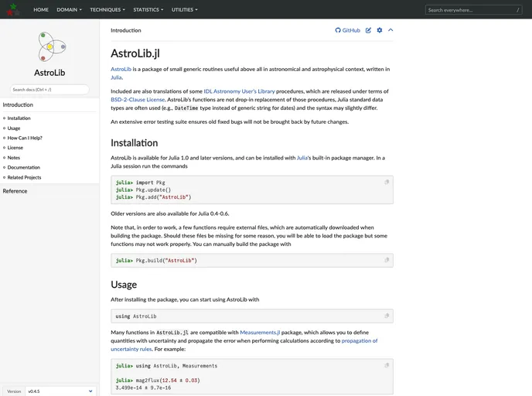Screen dimensions: 532x396
Task: Click the AstroLib.jl main heading
Action: pyautogui.click(x=135, y=53)
